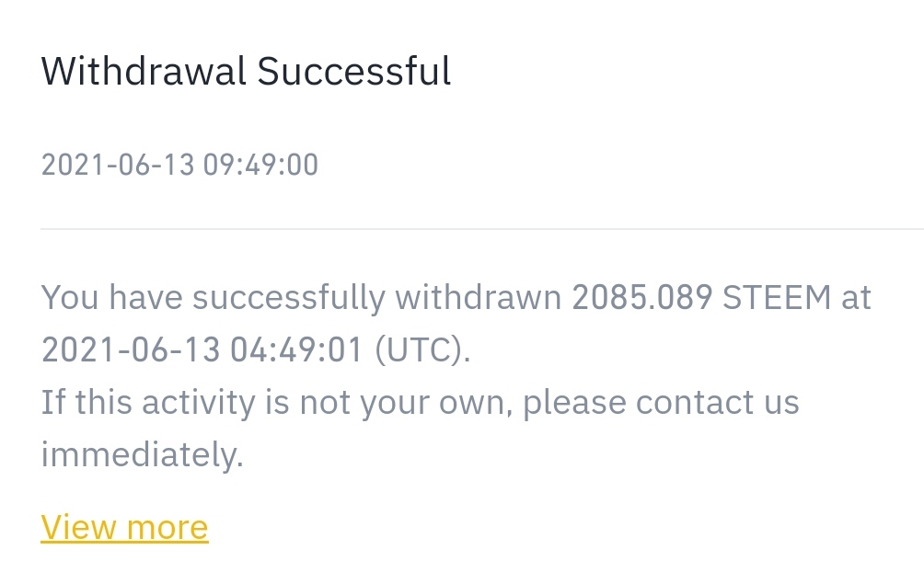Screen dimensions: 924x584
Task: Click the word 'Withdrawal' in the title
Action: [144, 71]
